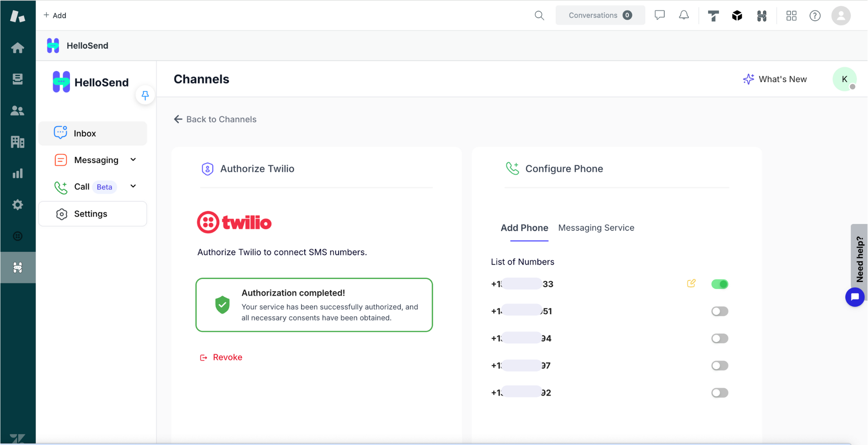Image resolution: width=868 pixels, height=445 pixels.
Task: Open the chat bubble icon in top bar
Action: pos(659,15)
